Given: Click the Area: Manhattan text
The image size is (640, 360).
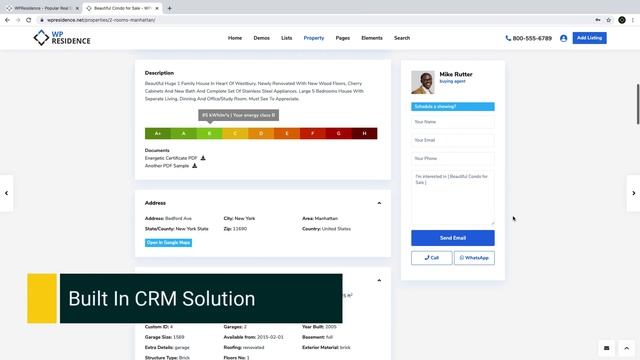Looking at the screenshot, I should [320, 218].
